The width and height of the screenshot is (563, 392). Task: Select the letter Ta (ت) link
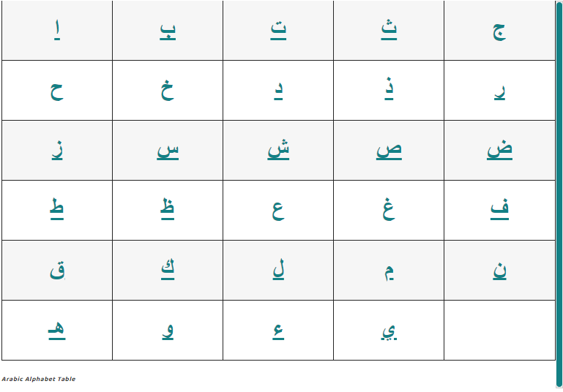click(x=278, y=31)
